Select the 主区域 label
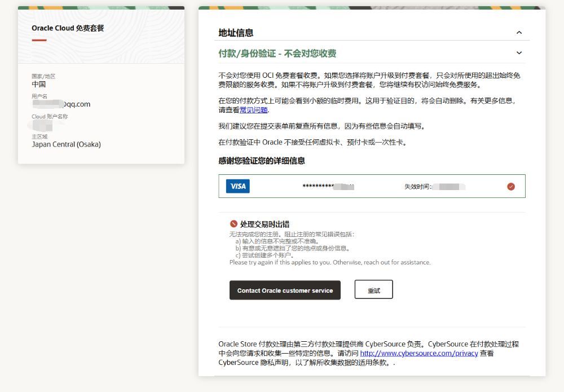Viewport: 564px width, 392px height. (39, 136)
